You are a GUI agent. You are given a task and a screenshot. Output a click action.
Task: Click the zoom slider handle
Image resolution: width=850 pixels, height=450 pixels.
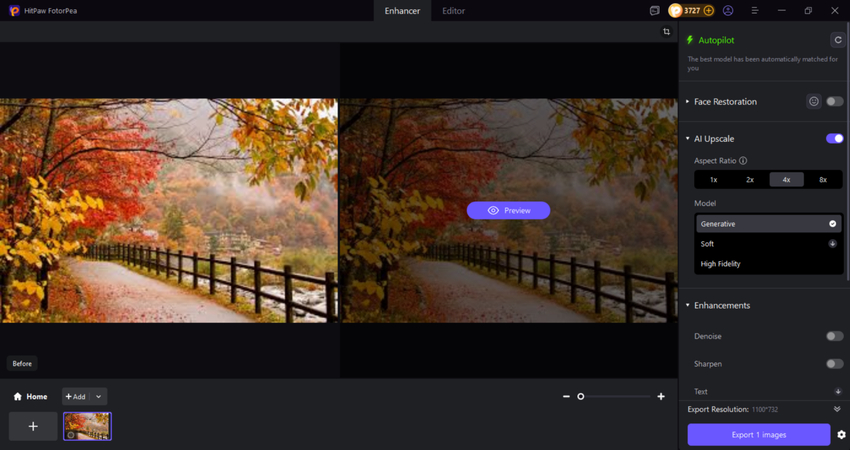[x=580, y=397]
